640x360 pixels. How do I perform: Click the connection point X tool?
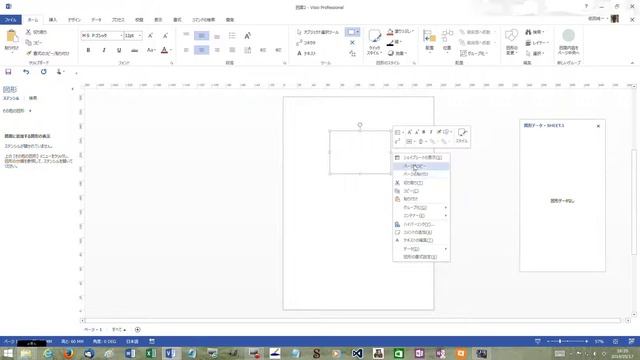352,42
